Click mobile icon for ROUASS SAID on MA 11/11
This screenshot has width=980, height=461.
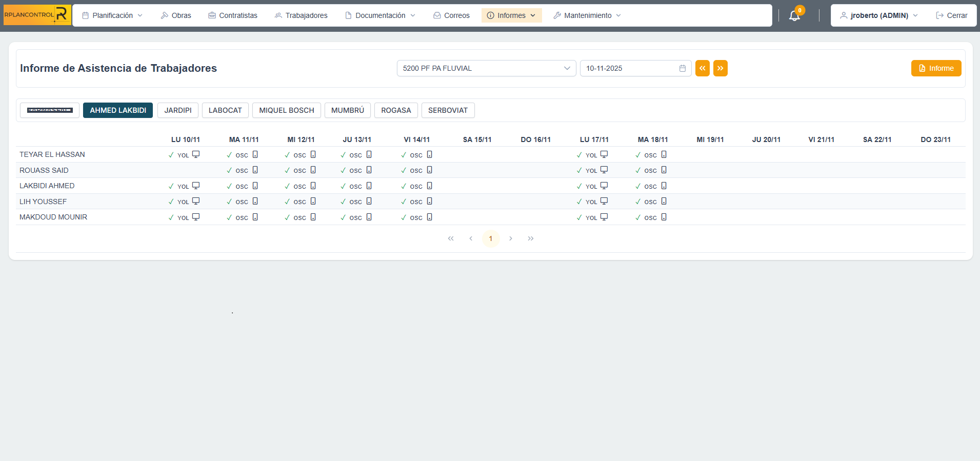pos(255,170)
